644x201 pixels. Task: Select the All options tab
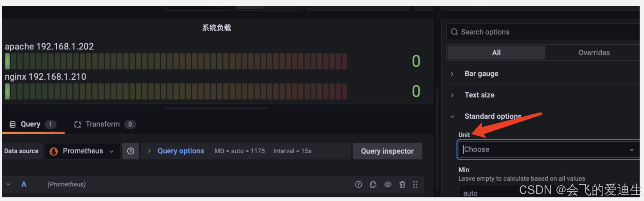[x=496, y=53]
